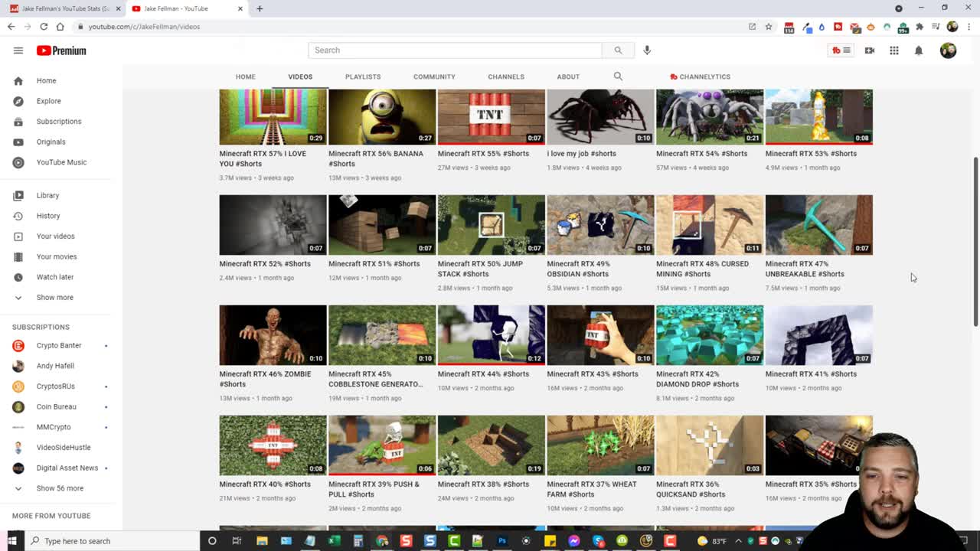
Task: Expand Show 56 more subscriptions
Action: [61, 488]
